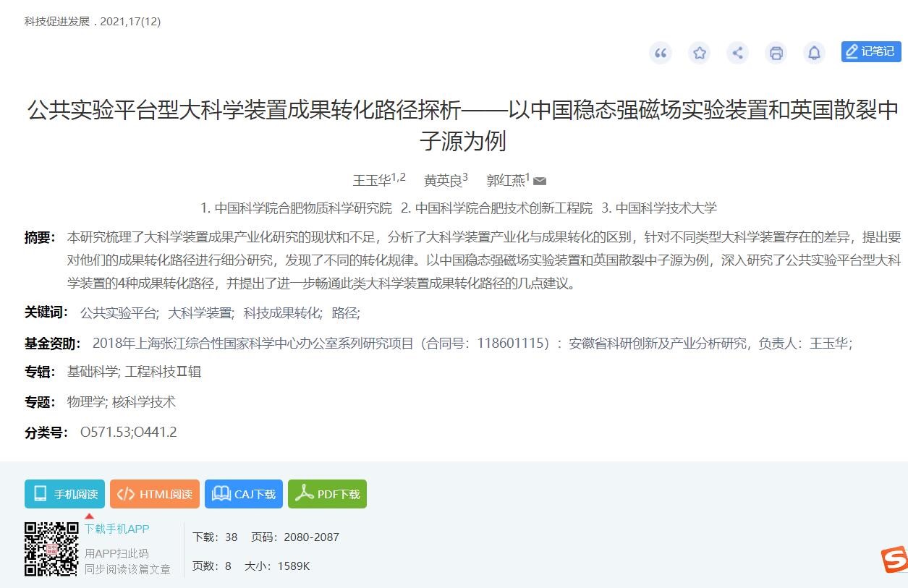Click the email icon next to 郭红燕
This screenshot has height=588, width=908.
click(540, 181)
